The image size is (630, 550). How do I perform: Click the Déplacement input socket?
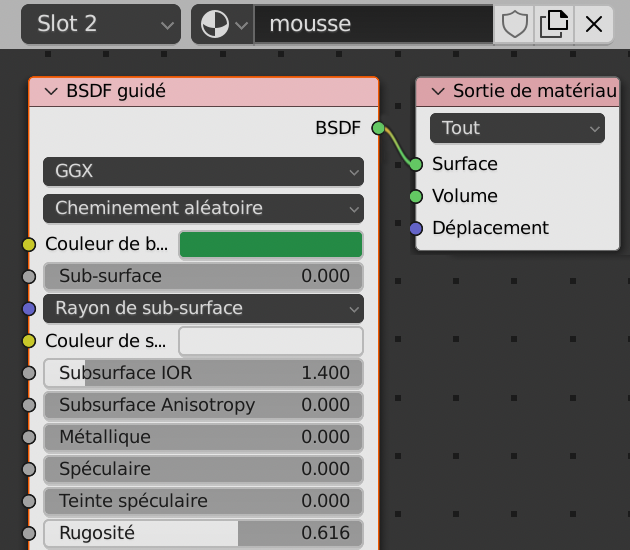tap(416, 228)
